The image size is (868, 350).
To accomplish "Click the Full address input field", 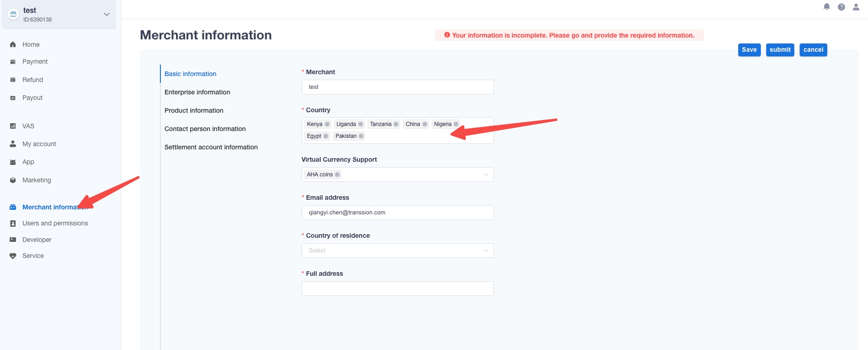I will (398, 289).
